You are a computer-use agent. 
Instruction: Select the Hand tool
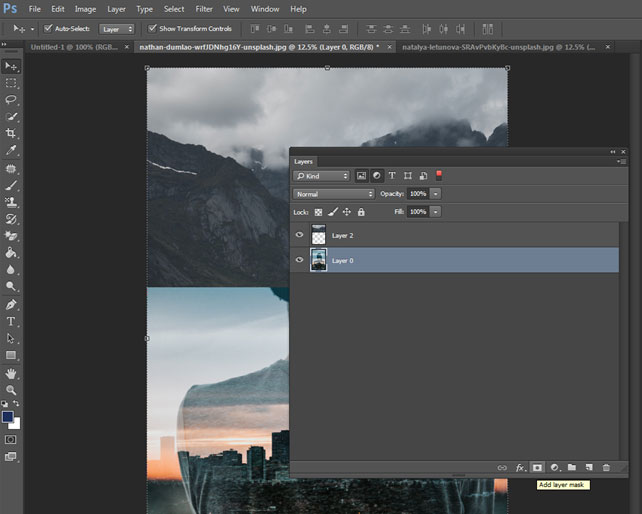point(11,374)
